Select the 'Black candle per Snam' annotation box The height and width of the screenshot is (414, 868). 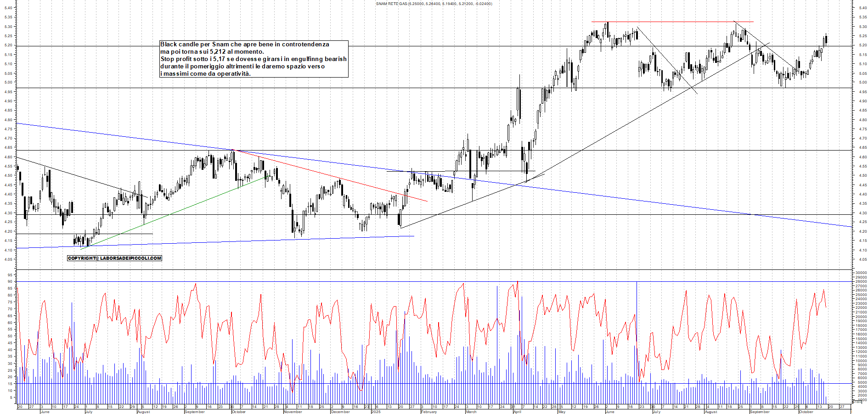(x=254, y=59)
